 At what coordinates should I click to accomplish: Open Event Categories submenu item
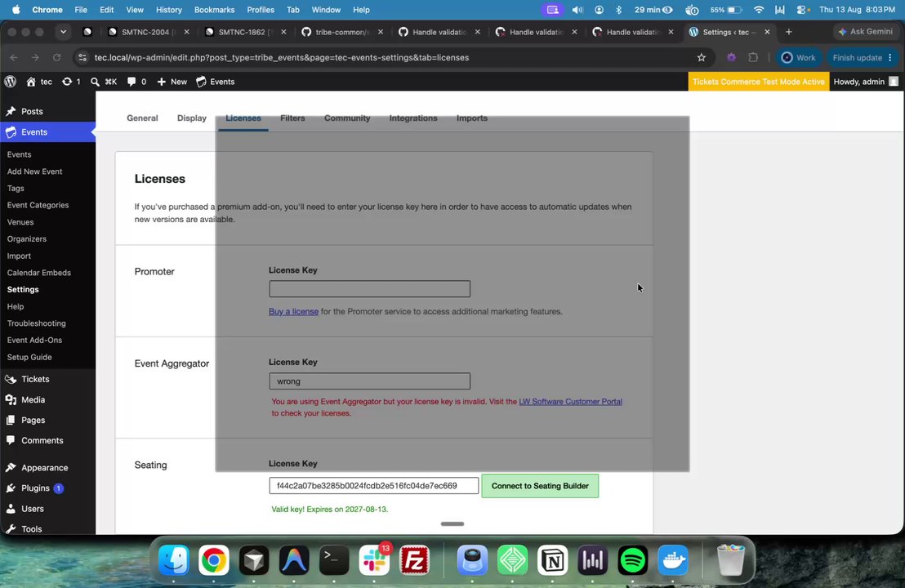point(38,205)
